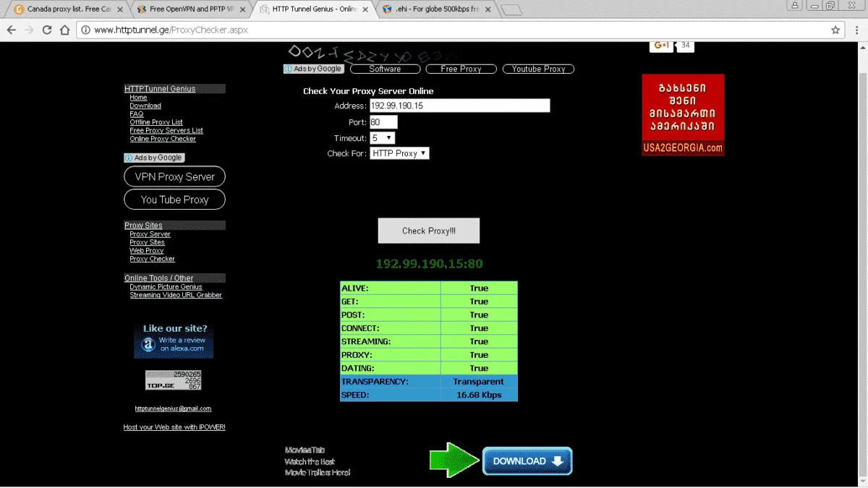The height and width of the screenshot is (488, 868).
Task: Click the Ads by Google info icon above form
Action: click(288, 69)
